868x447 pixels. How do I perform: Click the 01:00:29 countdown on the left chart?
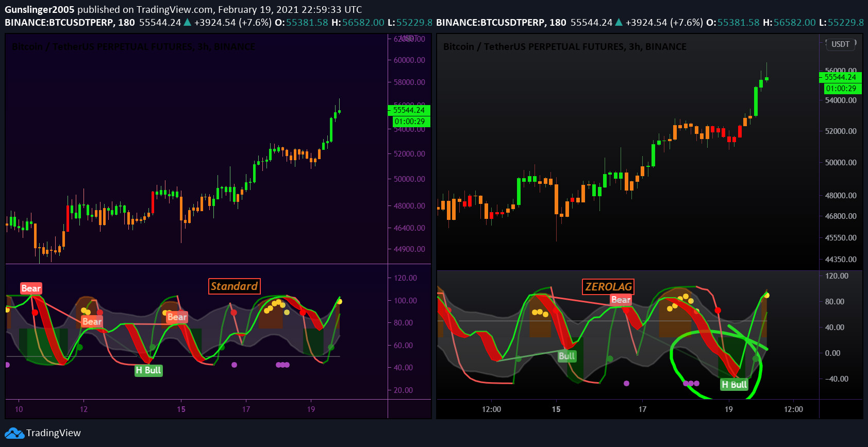pos(411,122)
